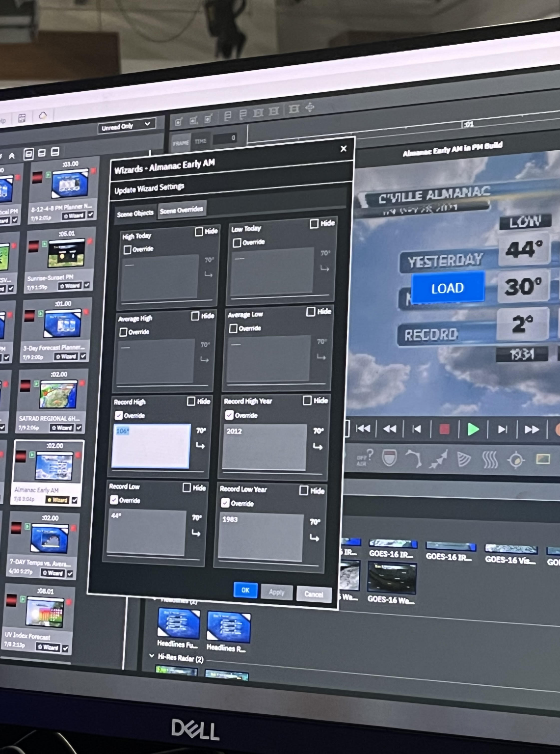Select the 3-Day Forecast Planner thumbnail

point(62,324)
